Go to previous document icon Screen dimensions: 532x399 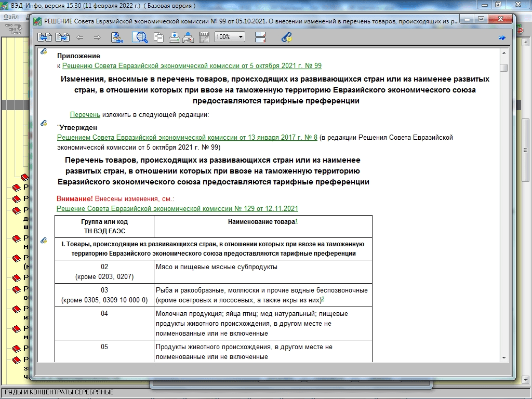[45, 37]
